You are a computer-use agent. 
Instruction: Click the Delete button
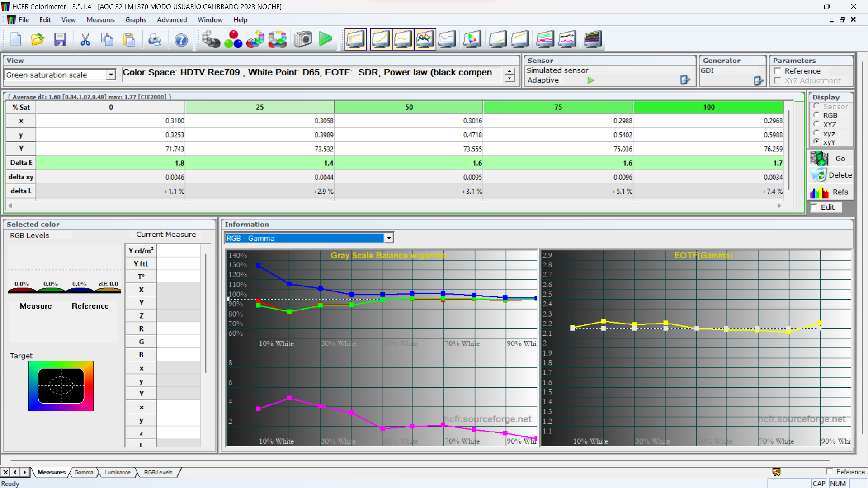(831, 175)
